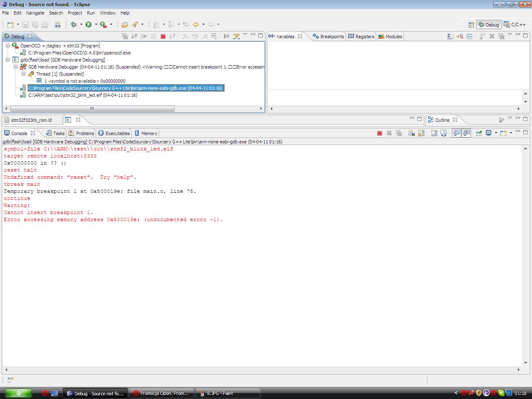Click the Windows Start button
Viewport: 532px width, 399px height.
click(x=18, y=393)
